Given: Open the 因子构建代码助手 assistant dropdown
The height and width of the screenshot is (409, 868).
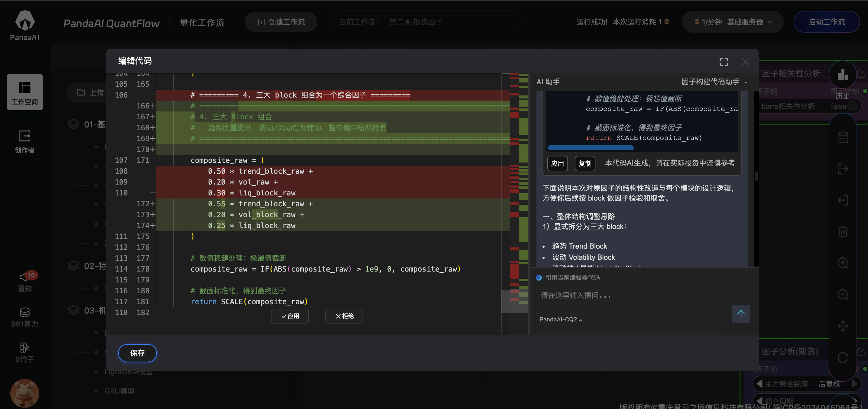Looking at the screenshot, I should (714, 82).
